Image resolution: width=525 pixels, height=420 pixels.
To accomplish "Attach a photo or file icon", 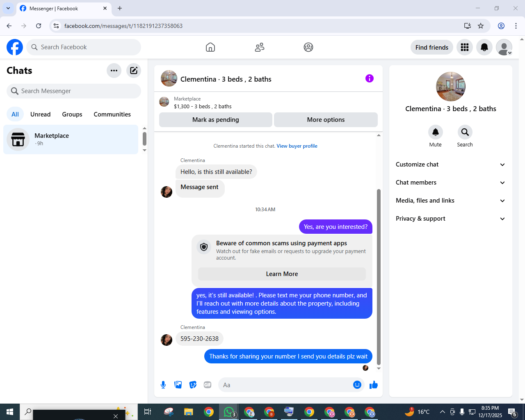I will click(178, 385).
